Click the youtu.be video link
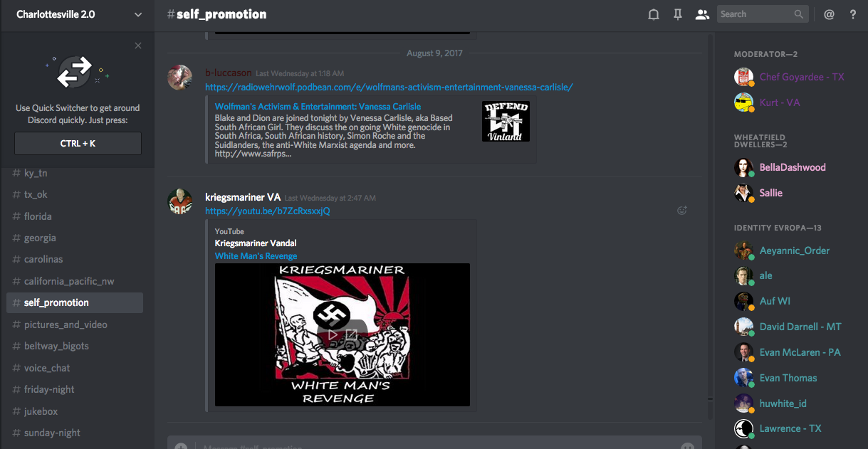This screenshot has height=449, width=868. pyautogui.click(x=267, y=211)
